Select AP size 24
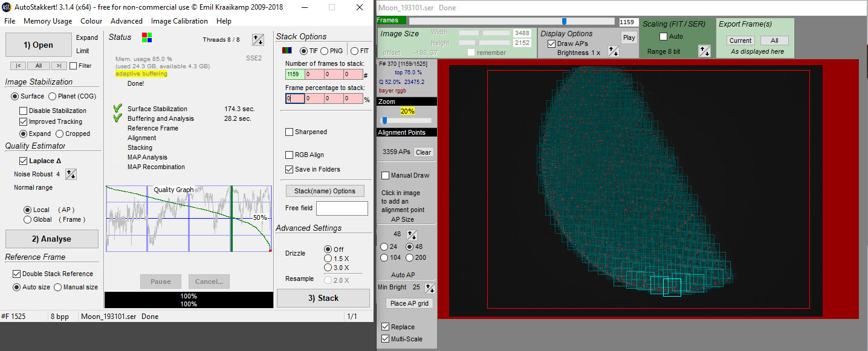The height and width of the screenshot is (351, 868). pyautogui.click(x=384, y=246)
